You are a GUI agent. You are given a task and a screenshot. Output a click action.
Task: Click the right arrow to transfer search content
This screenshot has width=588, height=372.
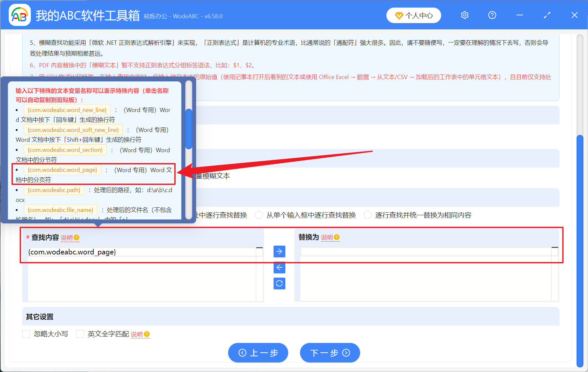point(279,251)
